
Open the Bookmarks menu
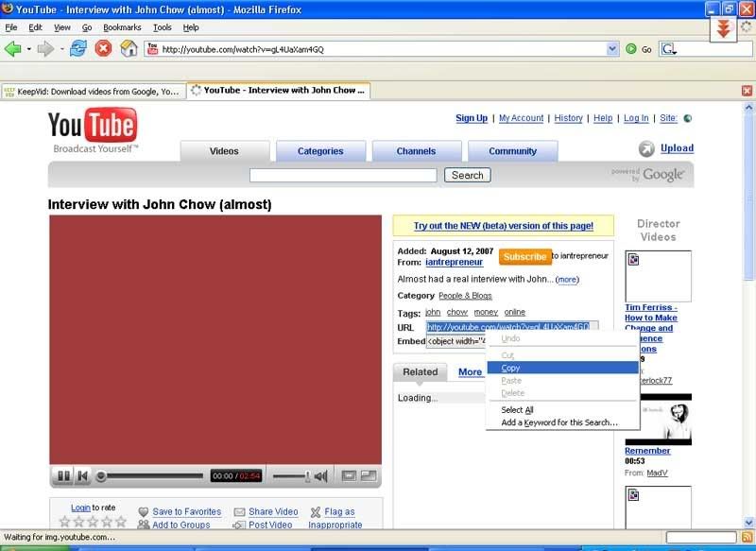coord(122,27)
